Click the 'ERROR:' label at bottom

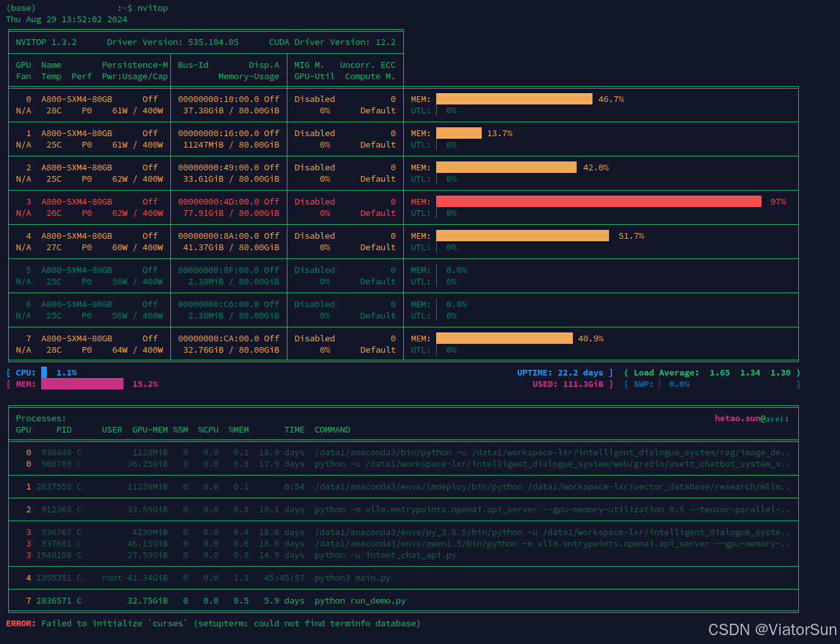[x=21, y=624]
